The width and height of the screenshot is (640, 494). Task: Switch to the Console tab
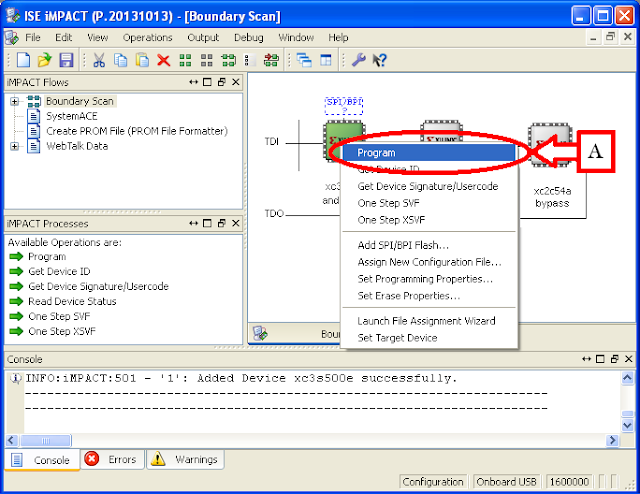42,460
